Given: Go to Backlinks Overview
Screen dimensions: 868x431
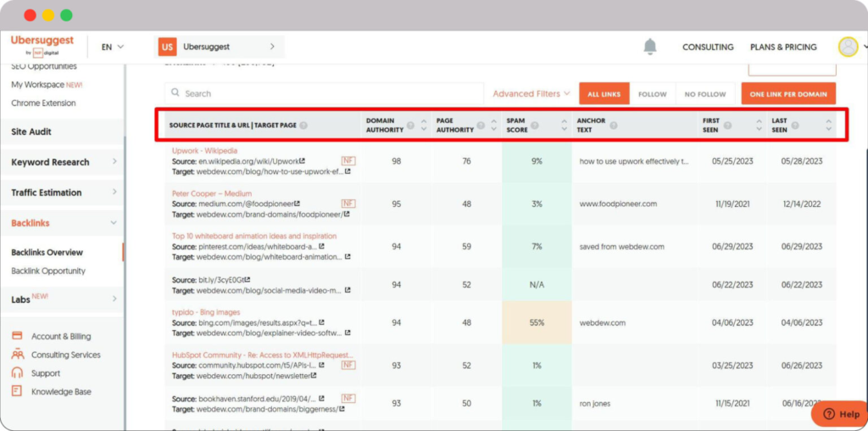Looking at the screenshot, I should (x=47, y=252).
